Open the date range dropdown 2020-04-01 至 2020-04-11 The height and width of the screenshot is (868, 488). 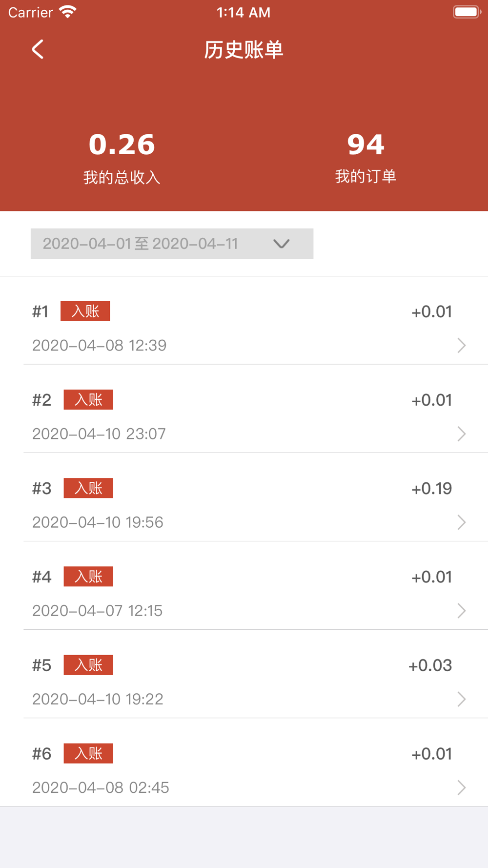[x=172, y=244]
